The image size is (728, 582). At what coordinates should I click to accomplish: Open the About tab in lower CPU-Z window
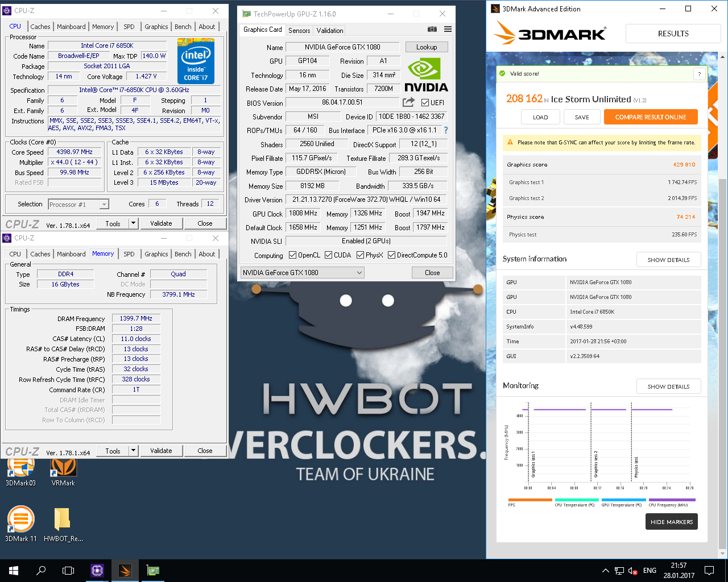(207, 254)
